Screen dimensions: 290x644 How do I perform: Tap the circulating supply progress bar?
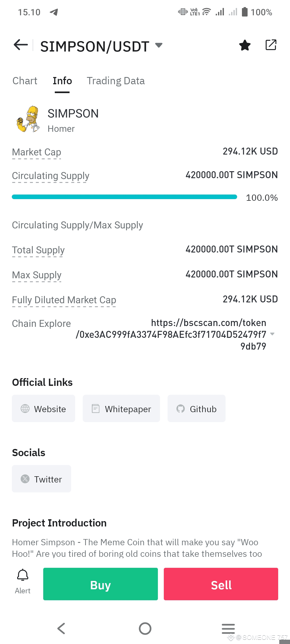[124, 197]
